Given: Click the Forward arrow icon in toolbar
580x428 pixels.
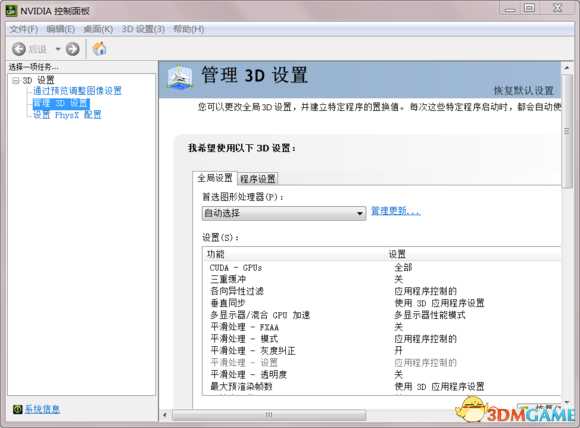Looking at the screenshot, I should tap(72, 49).
